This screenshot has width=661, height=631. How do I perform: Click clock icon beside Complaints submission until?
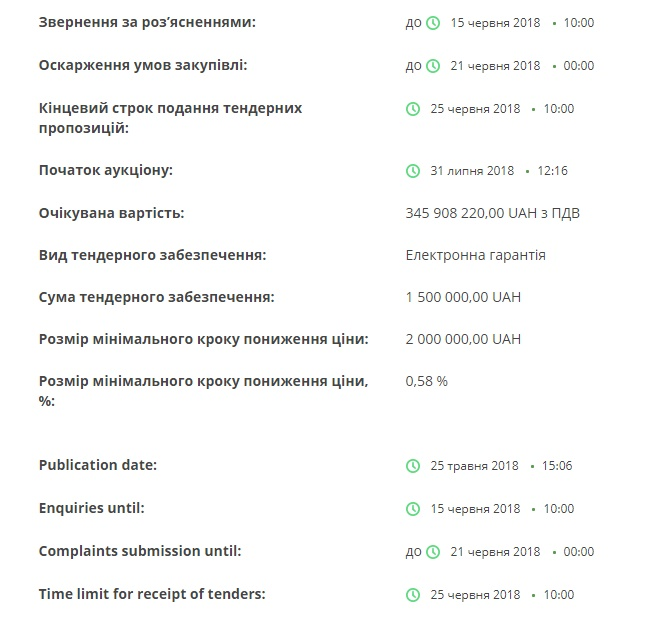(x=432, y=552)
